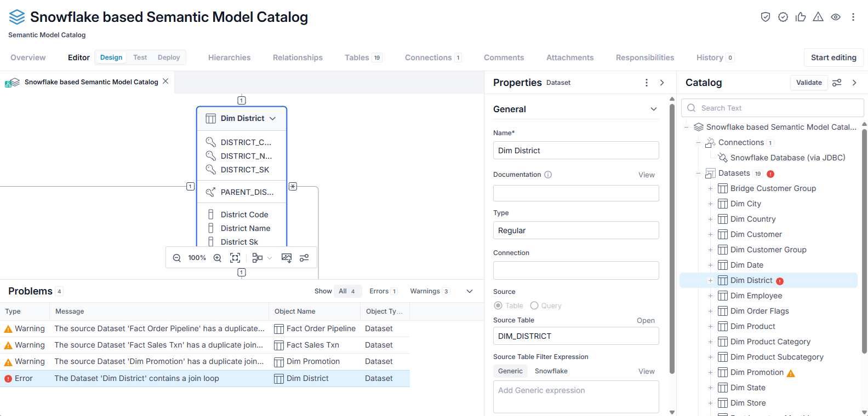This screenshot has height=416, width=868.
Task: Filter problems to Errors only
Action: tap(383, 291)
